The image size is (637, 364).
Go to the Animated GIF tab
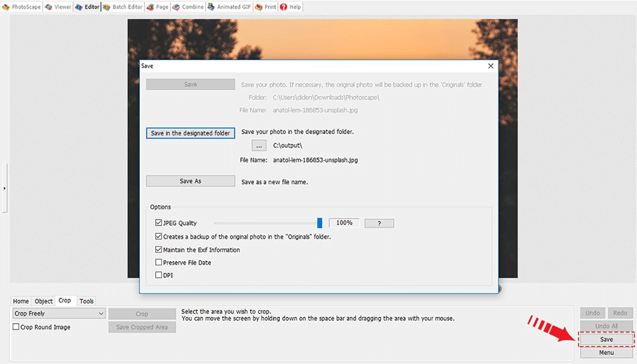[x=229, y=7]
